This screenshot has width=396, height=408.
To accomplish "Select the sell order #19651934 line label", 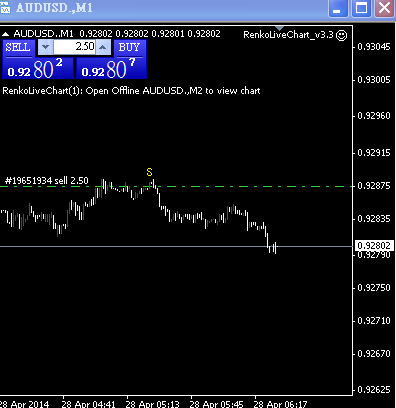I will [x=47, y=181].
